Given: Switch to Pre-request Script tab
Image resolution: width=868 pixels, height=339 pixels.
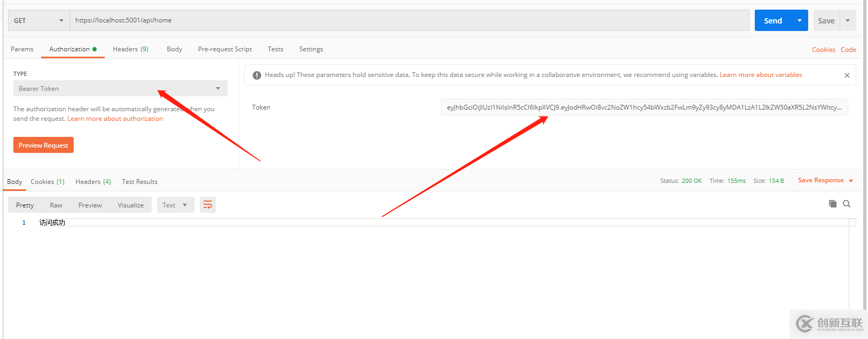Looking at the screenshot, I should tap(225, 49).
